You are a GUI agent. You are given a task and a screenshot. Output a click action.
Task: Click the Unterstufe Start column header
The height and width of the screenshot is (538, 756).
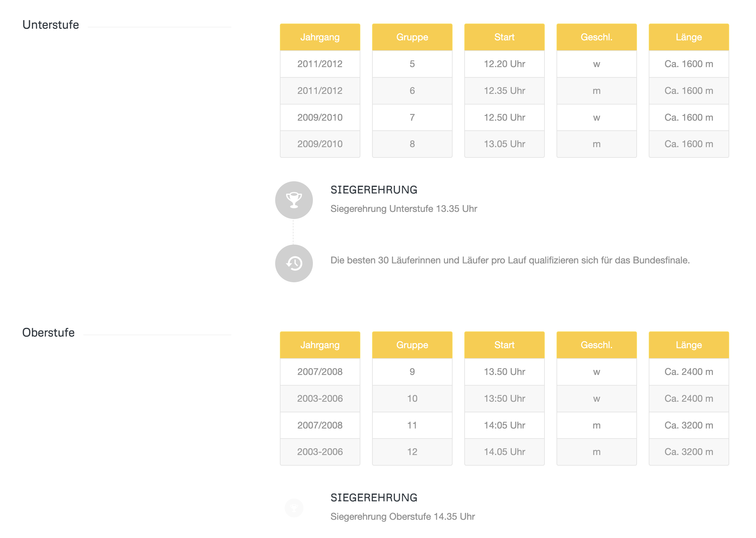[x=504, y=37]
